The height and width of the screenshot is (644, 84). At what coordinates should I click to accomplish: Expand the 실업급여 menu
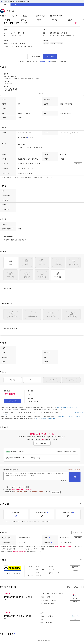27,16
